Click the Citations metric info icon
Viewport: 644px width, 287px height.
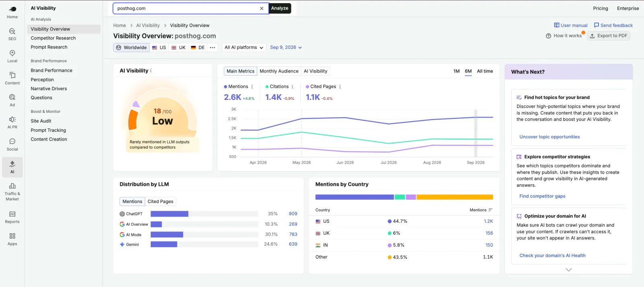293,87
